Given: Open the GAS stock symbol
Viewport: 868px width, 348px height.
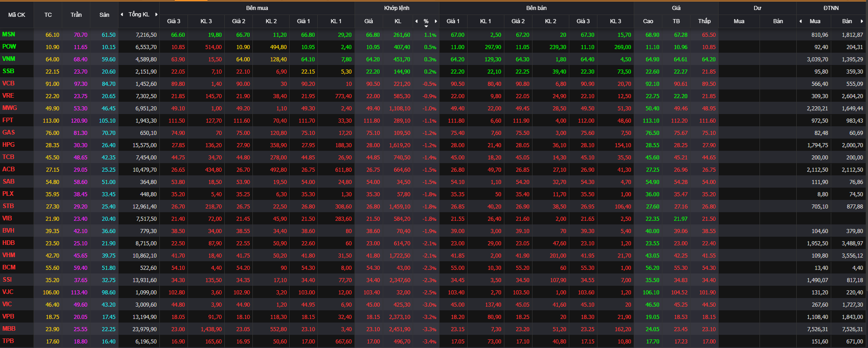Looking at the screenshot, I should (x=9, y=133).
